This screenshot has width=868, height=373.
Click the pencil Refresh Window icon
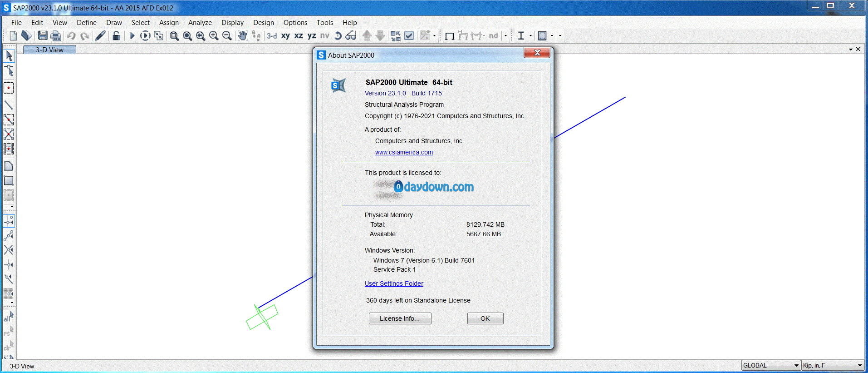click(x=101, y=35)
